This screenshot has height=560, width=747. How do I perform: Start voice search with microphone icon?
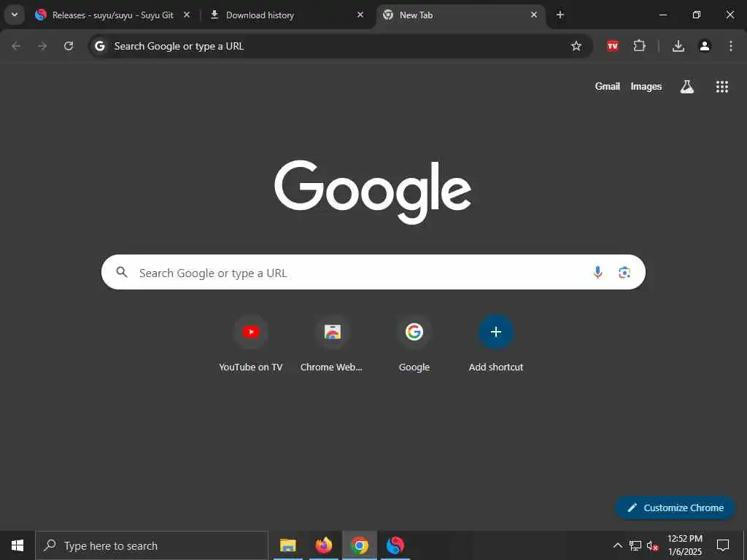pos(597,272)
